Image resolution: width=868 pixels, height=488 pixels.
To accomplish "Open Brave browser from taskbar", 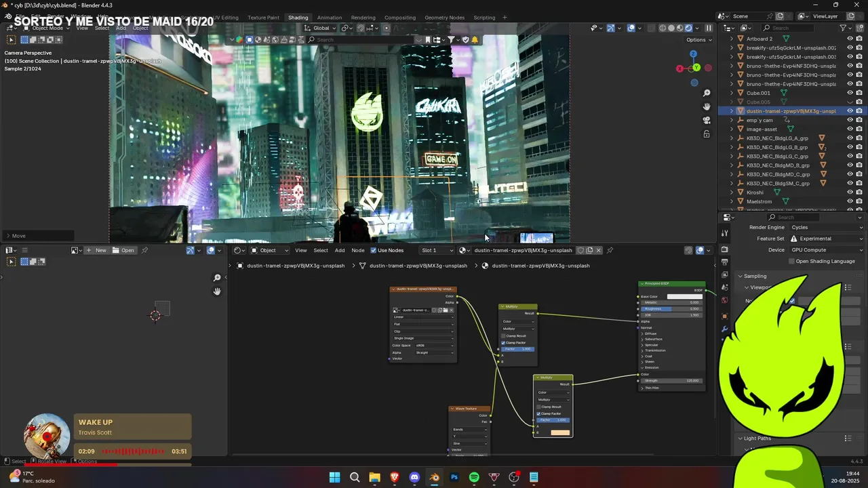I will [x=395, y=477].
